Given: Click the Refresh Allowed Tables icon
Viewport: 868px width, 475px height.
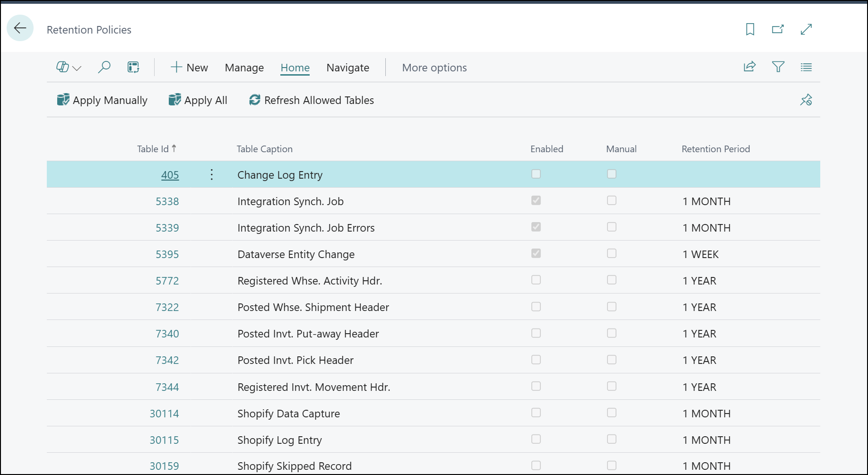Looking at the screenshot, I should [254, 100].
